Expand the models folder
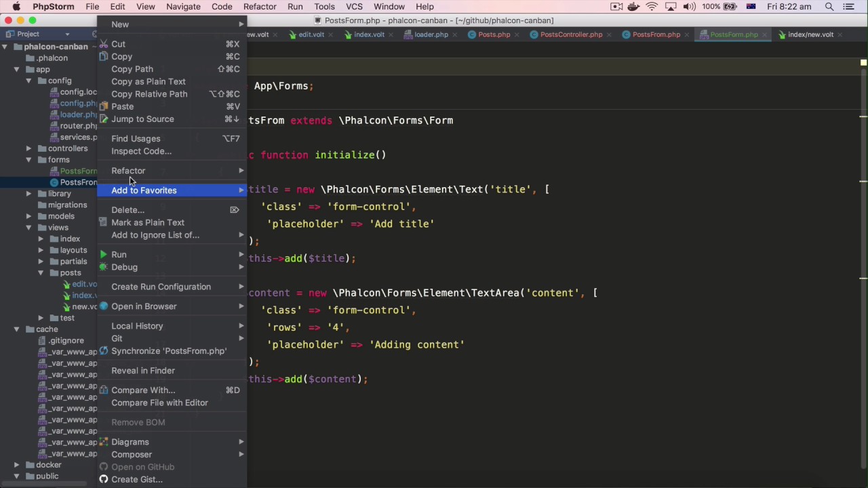868x488 pixels. coord(28,216)
